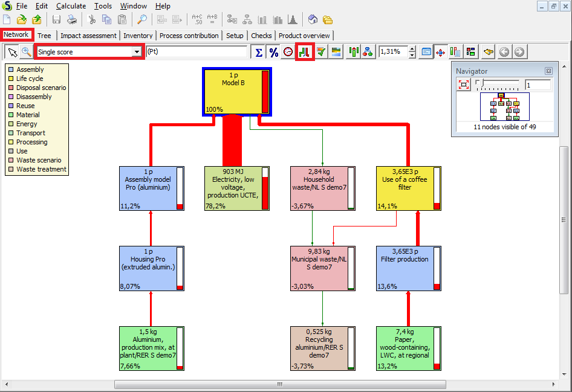This screenshot has height=392, width=572.
Task: Toggle the center navigation arrows button
Action: pos(441,52)
